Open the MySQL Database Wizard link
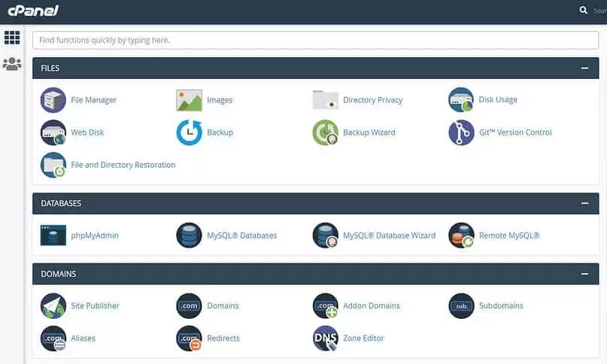 click(x=389, y=235)
